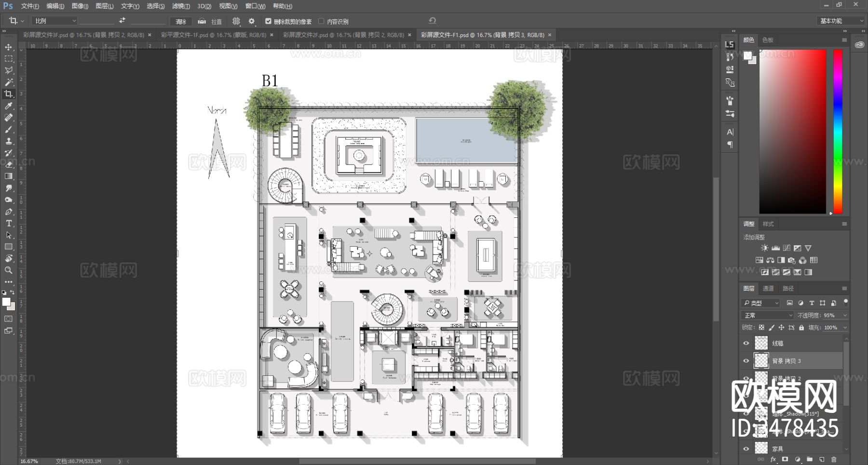This screenshot has width=868, height=465.
Task: Hide the 线稿 layer
Action: coord(746,343)
